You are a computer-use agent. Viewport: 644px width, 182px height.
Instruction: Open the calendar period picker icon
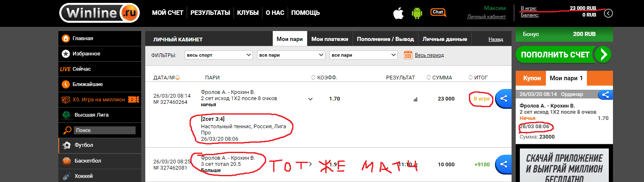click(408, 55)
